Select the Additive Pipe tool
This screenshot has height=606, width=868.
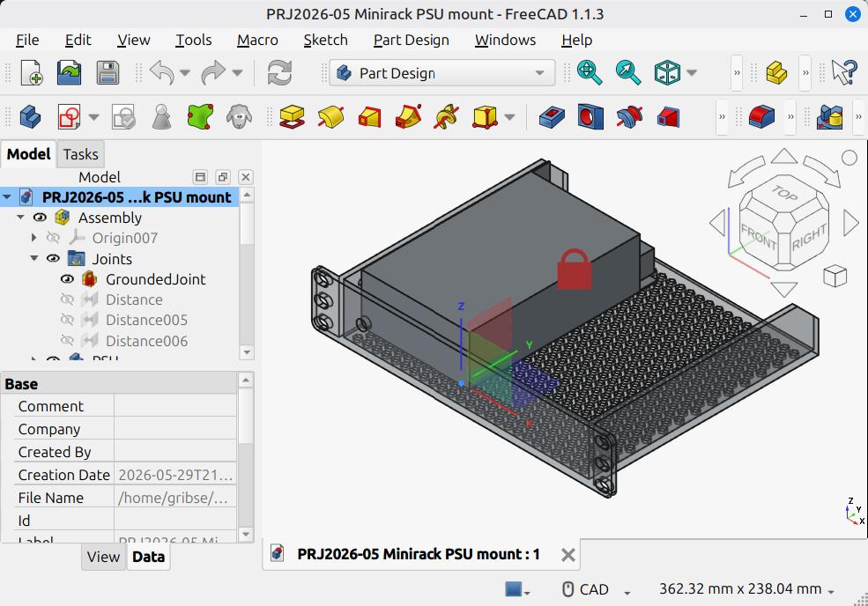tap(408, 117)
